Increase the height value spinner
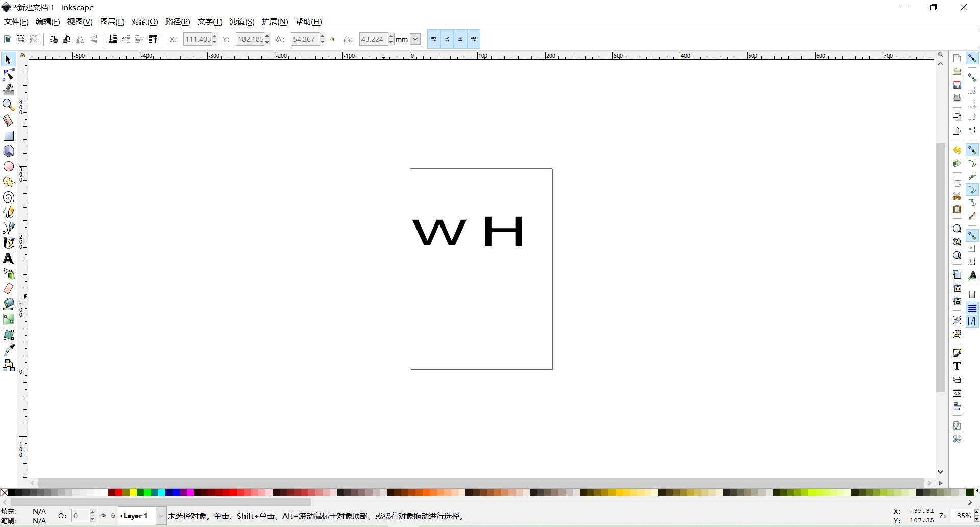The width and height of the screenshot is (980, 527). point(391,36)
